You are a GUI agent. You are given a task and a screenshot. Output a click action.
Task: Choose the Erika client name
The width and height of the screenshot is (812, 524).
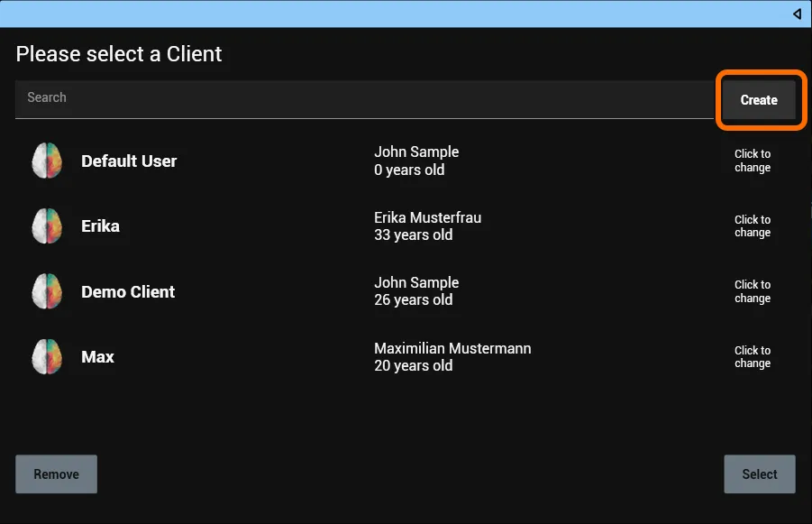pos(100,226)
